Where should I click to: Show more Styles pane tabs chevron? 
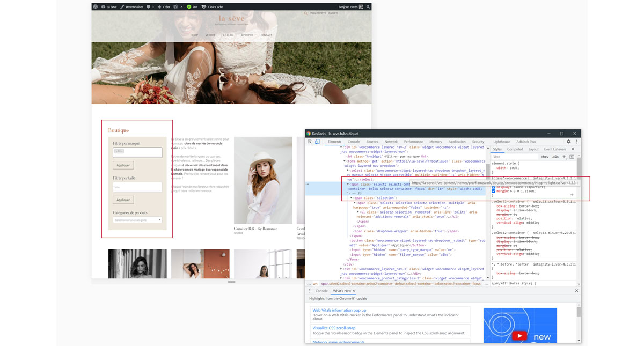click(573, 149)
